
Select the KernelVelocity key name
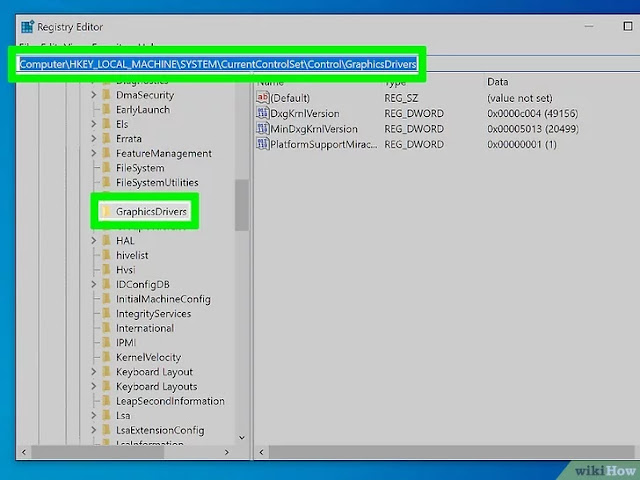(149, 358)
